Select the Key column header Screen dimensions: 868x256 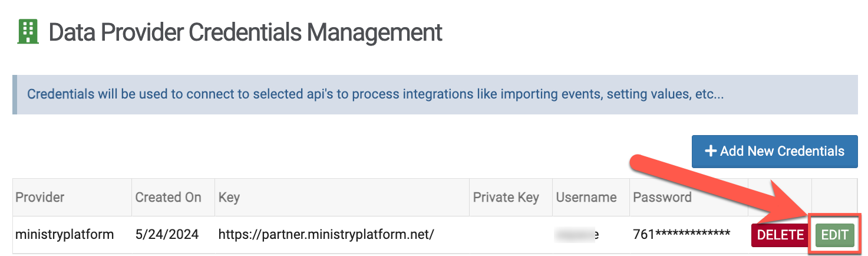[x=229, y=197]
